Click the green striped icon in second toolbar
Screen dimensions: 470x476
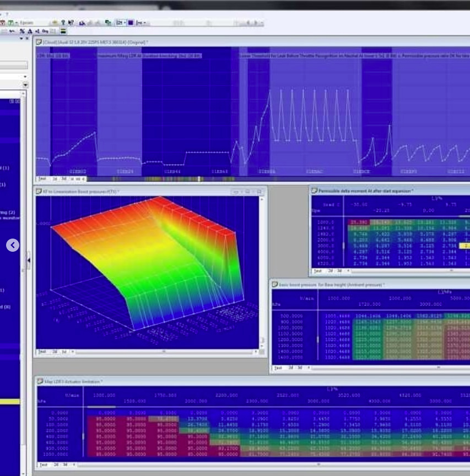[x=63, y=31]
